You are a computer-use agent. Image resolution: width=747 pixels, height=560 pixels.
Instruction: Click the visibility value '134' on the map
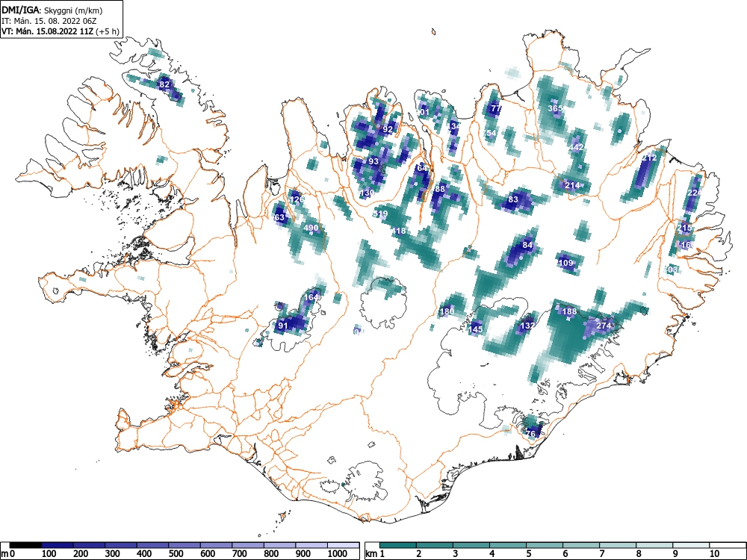click(x=454, y=126)
